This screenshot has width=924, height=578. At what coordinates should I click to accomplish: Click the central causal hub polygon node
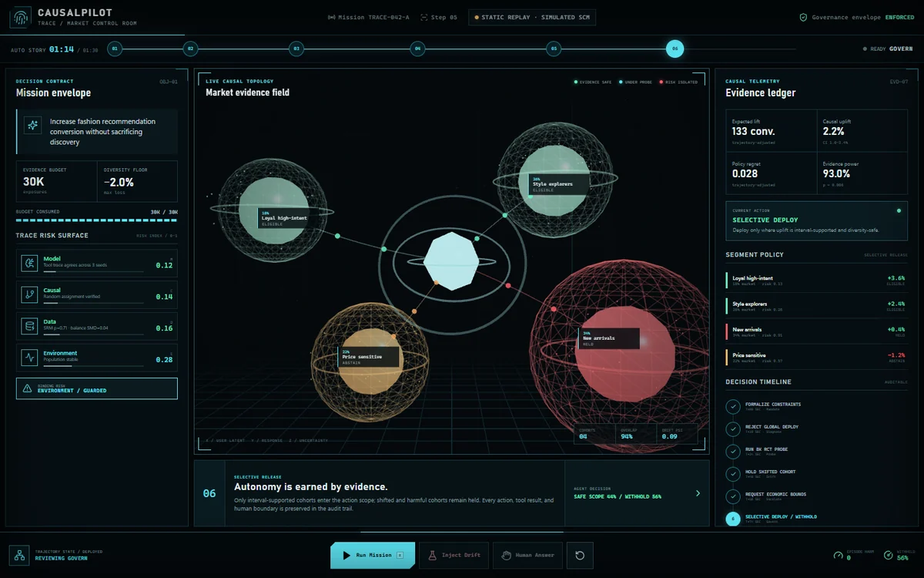pos(452,262)
